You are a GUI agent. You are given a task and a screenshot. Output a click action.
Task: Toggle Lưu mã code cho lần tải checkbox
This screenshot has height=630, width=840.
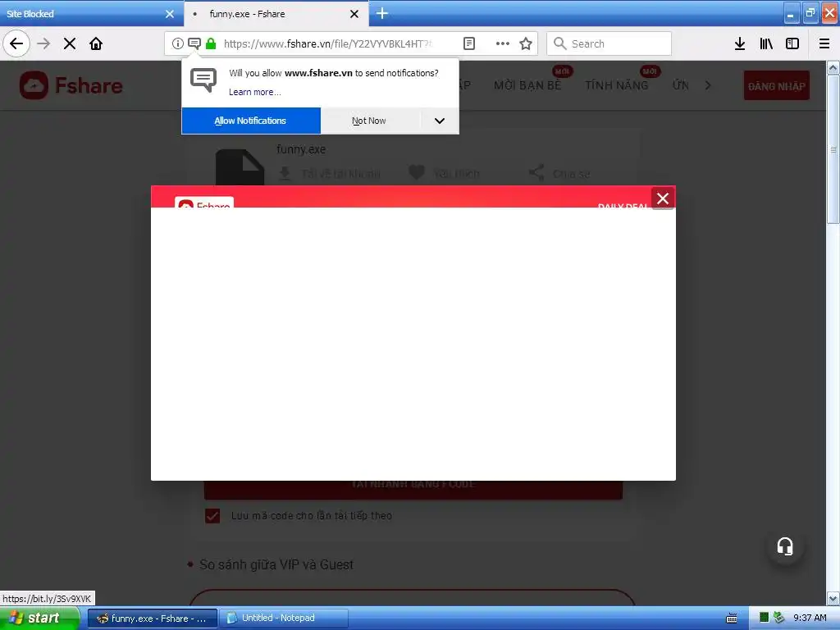click(212, 516)
